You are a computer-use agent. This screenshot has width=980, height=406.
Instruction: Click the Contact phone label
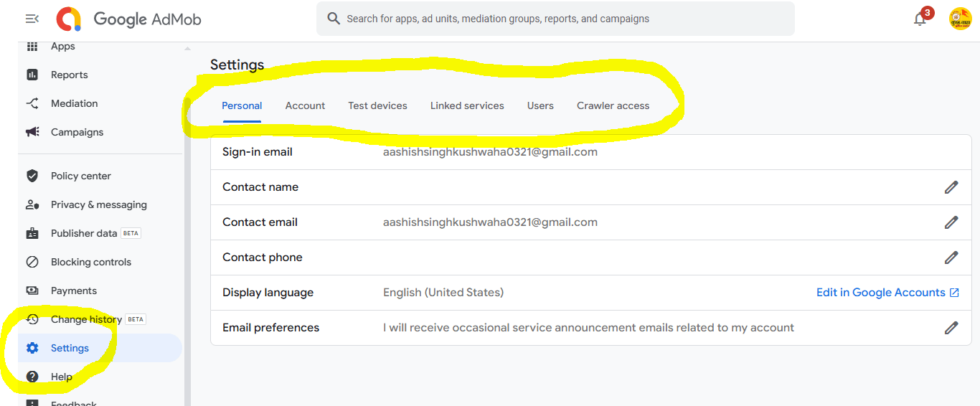263,258
